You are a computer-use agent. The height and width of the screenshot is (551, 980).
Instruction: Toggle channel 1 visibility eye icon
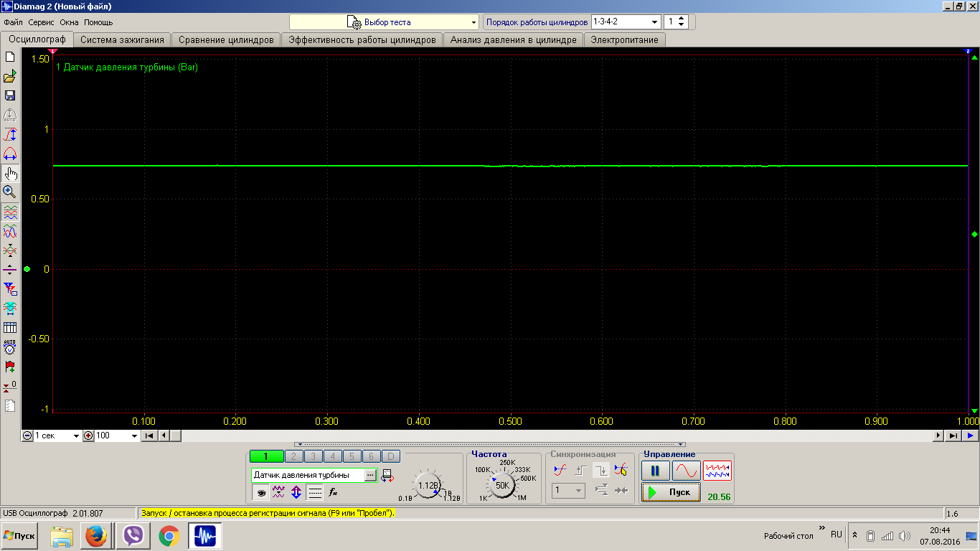[x=260, y=492]
